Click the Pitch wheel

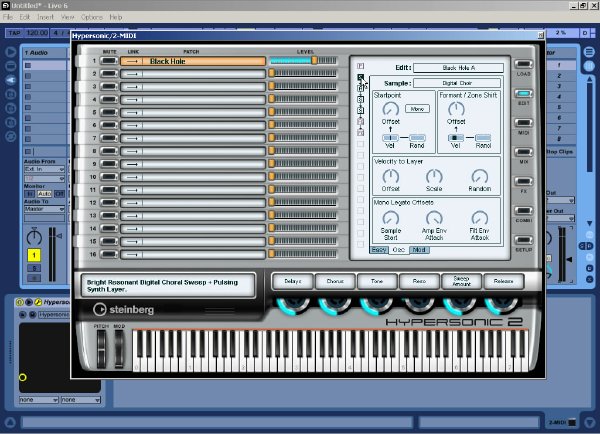(101, 349)
